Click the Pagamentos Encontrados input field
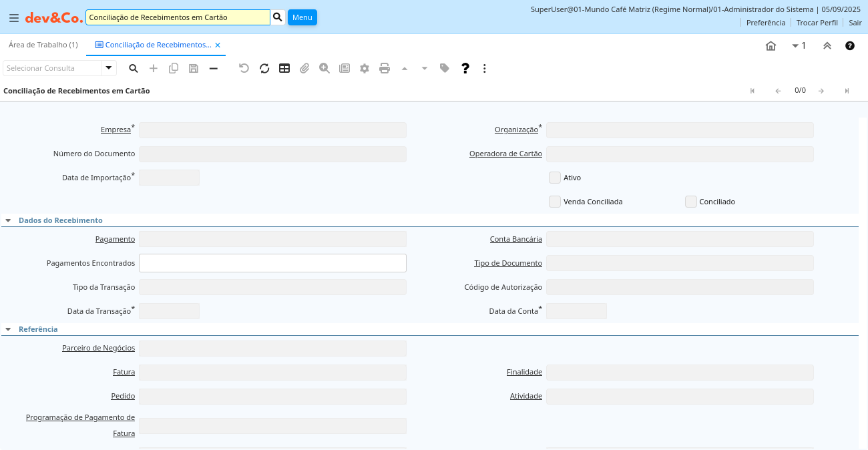The width and height of the screenshot is (868, 450). tap(272, 263)
